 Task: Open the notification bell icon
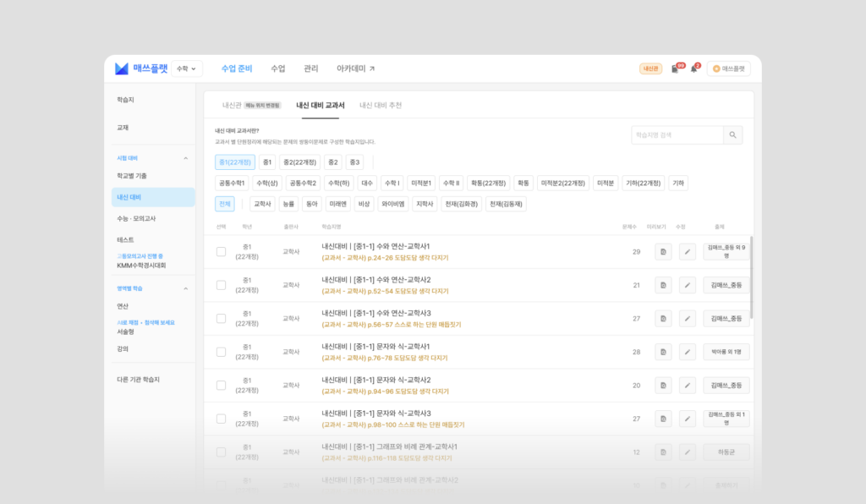(x=693, y=69)
